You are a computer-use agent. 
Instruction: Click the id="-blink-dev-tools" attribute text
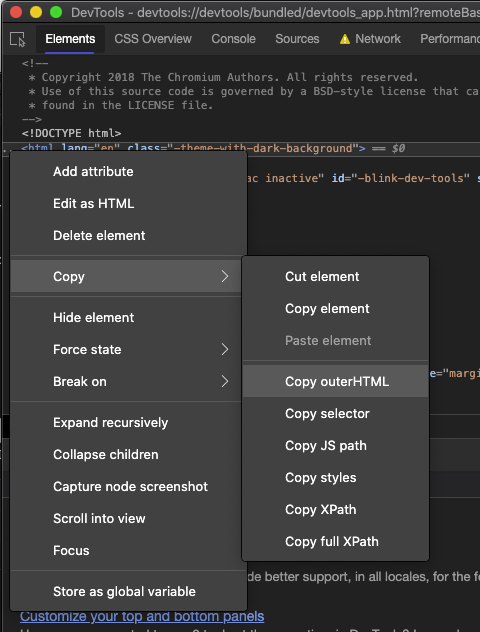(x=401, y=178)
